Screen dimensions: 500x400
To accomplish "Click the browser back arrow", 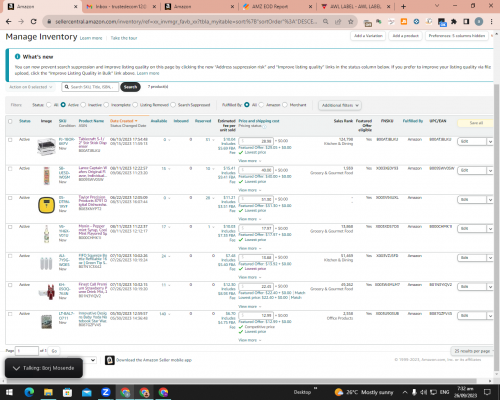I will 9,22.
